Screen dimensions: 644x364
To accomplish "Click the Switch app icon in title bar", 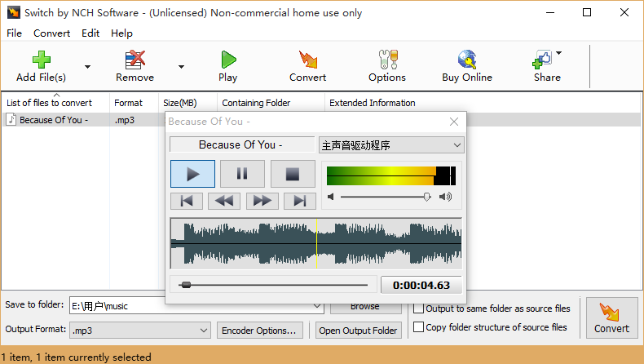I will (14, 12).
